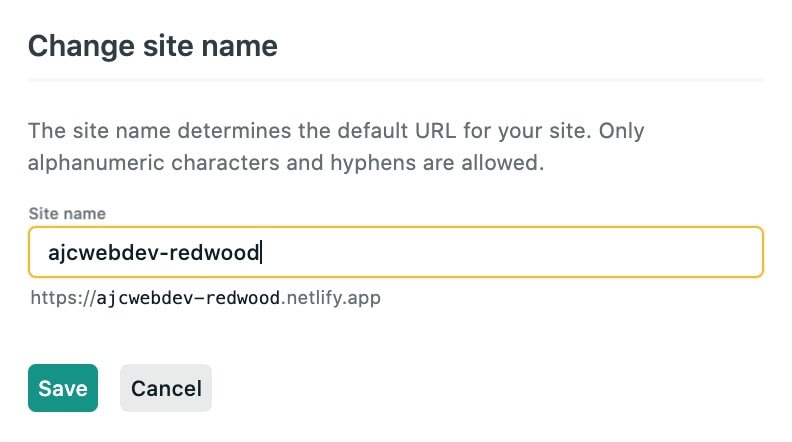Image resolution: width=792 pixels, height=442 pixels.
Task: Click the word "ajcwebdev" inside the input
Action: 100,253
